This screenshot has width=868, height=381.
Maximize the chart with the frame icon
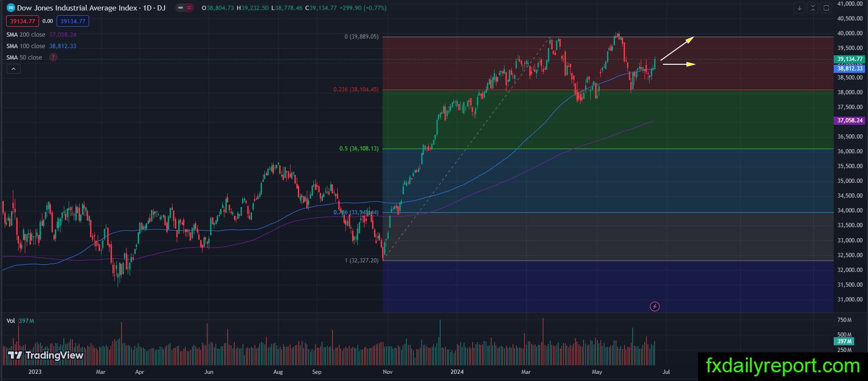(x=827, y=8)
